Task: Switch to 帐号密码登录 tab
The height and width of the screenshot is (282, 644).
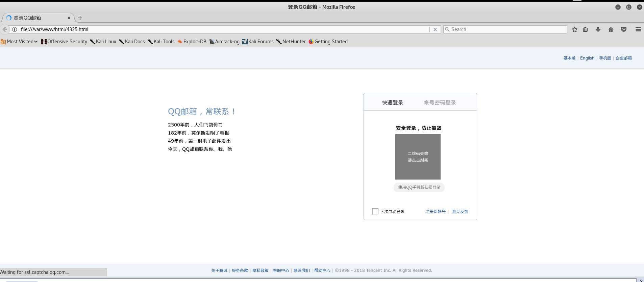Action: click(x=440, y=102)
